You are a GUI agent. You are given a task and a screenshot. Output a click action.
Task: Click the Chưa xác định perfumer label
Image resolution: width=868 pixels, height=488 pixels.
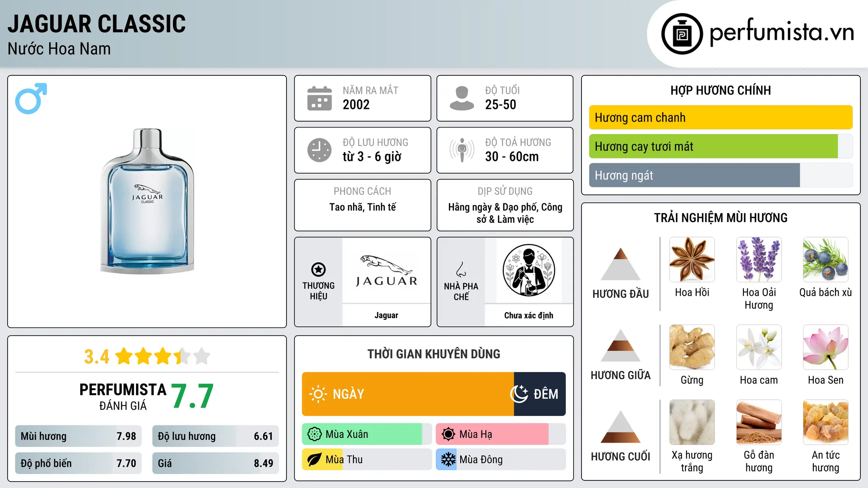[529, 315]
